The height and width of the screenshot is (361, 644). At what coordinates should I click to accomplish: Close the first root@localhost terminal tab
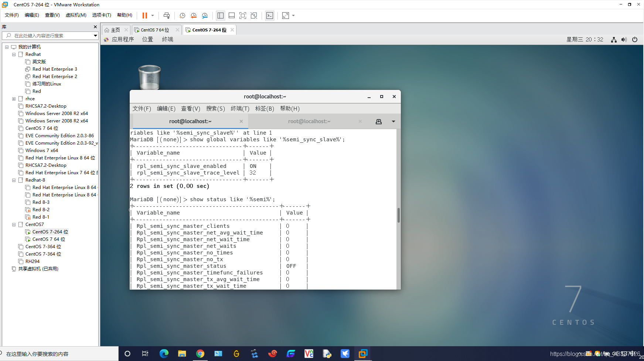coord(241,121)
